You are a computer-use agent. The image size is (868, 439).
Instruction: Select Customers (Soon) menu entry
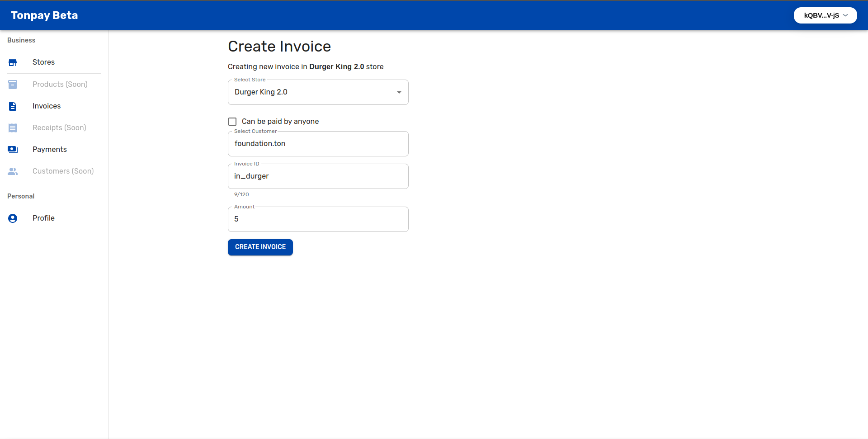click(54, 171)
